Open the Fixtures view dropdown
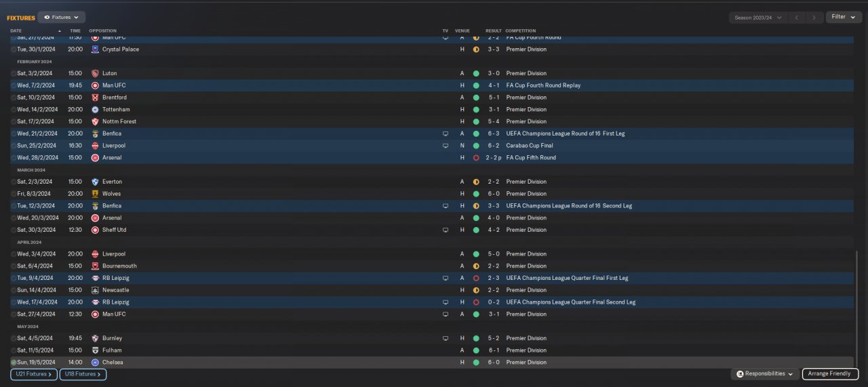Image resolution: width=868 pixels, height=387 pixels. click(61, 17)
